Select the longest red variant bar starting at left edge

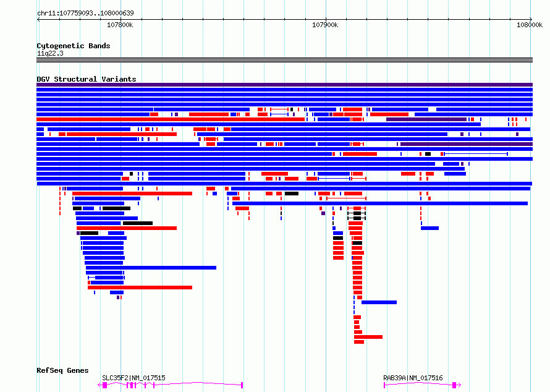(x=171, y=119)
